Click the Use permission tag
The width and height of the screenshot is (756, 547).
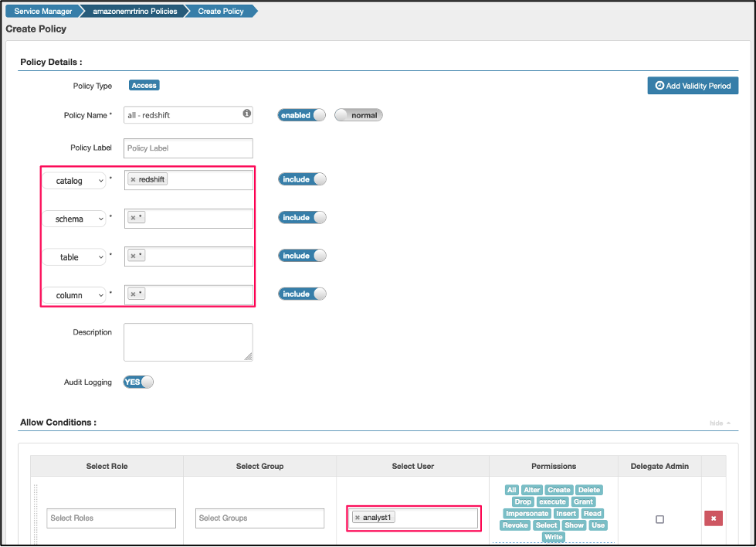pos(598,525)
